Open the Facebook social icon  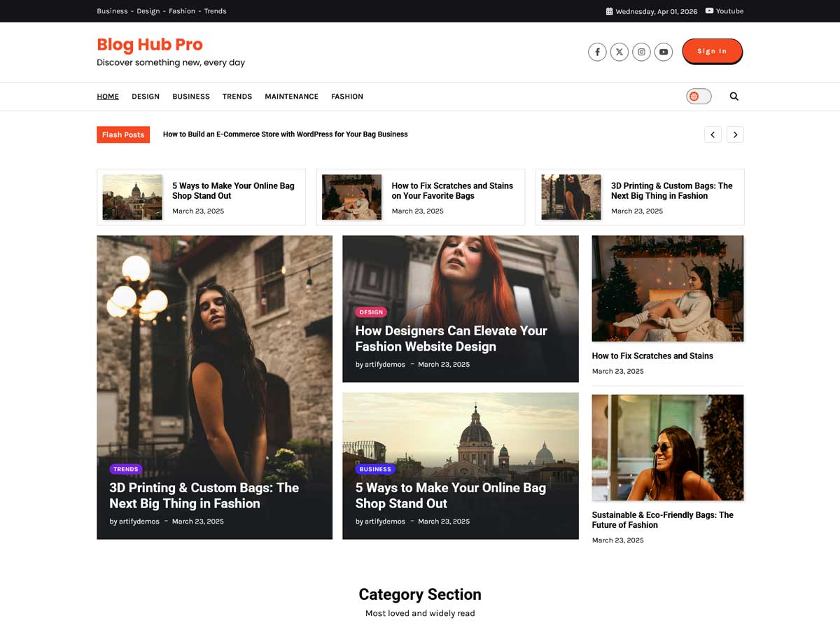[x=597, y=52]
